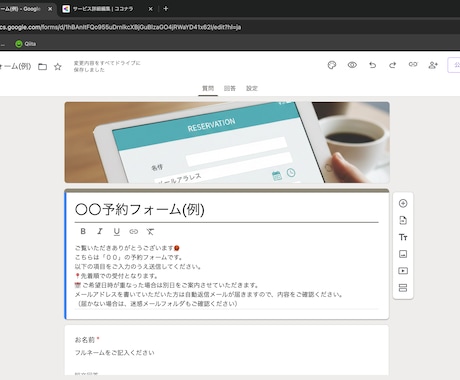
Task: Move form to folder icon
Action: point(42,67)
